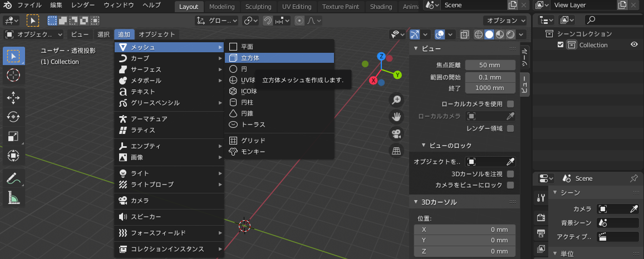Switch to material preview shading
The width and height of the screenshot is (644, 259).
500,34
